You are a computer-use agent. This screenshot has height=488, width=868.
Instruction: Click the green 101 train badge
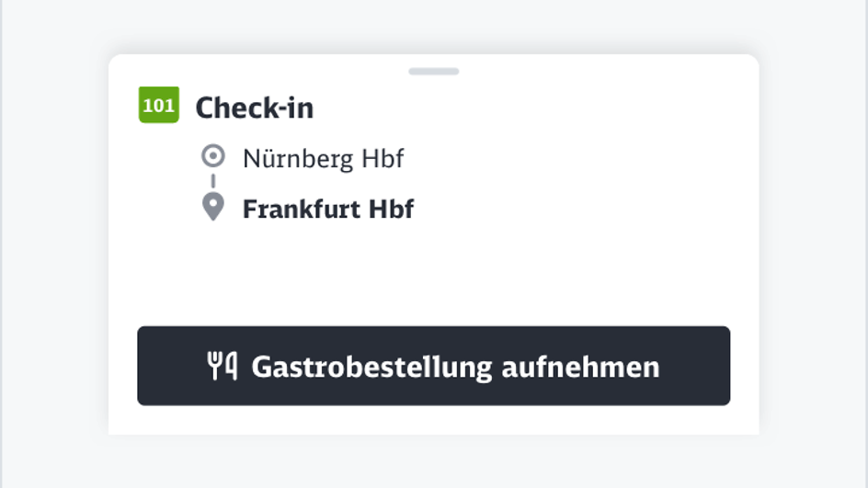[158, 105]
